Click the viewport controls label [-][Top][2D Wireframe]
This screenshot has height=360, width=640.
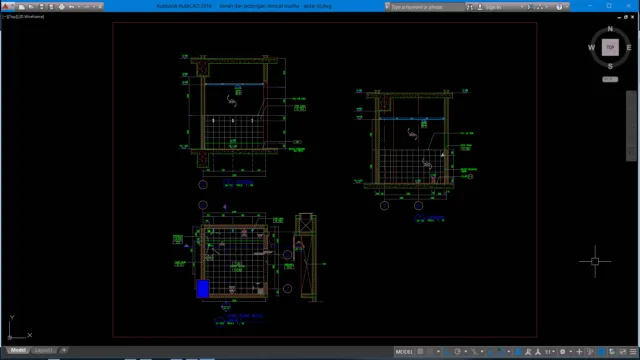click(x=23, y=17)
